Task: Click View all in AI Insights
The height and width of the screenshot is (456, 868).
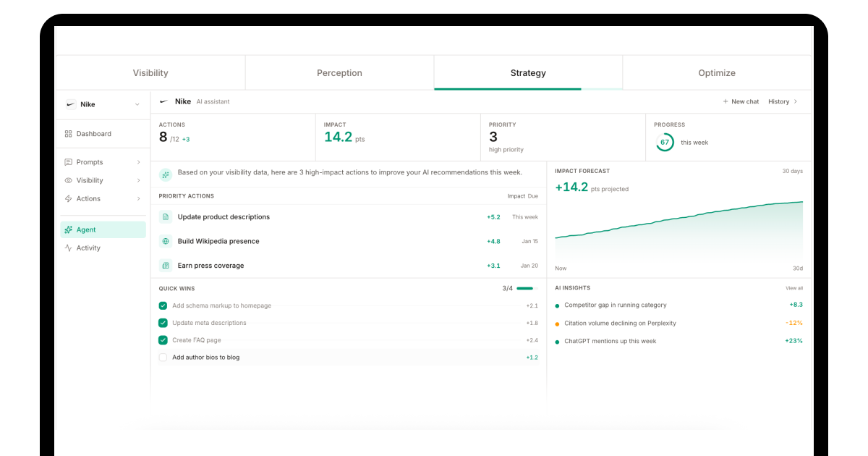Action: [794, 288]
